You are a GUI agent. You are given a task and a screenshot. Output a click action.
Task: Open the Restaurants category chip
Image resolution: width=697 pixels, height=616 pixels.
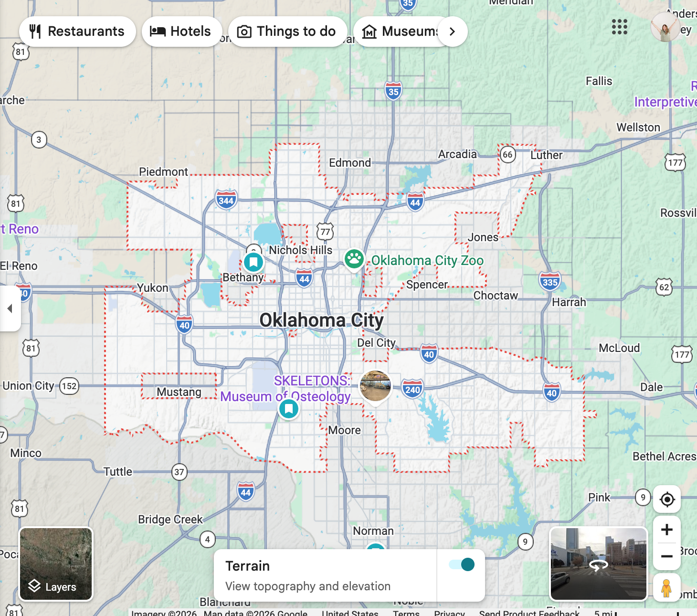click(x=77, y=32)
